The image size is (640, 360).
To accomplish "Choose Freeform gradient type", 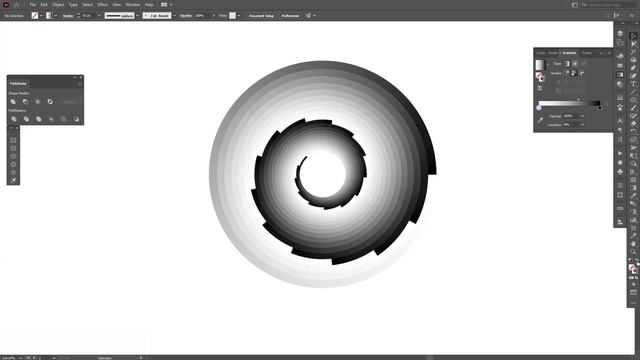I will coord(583,64).
